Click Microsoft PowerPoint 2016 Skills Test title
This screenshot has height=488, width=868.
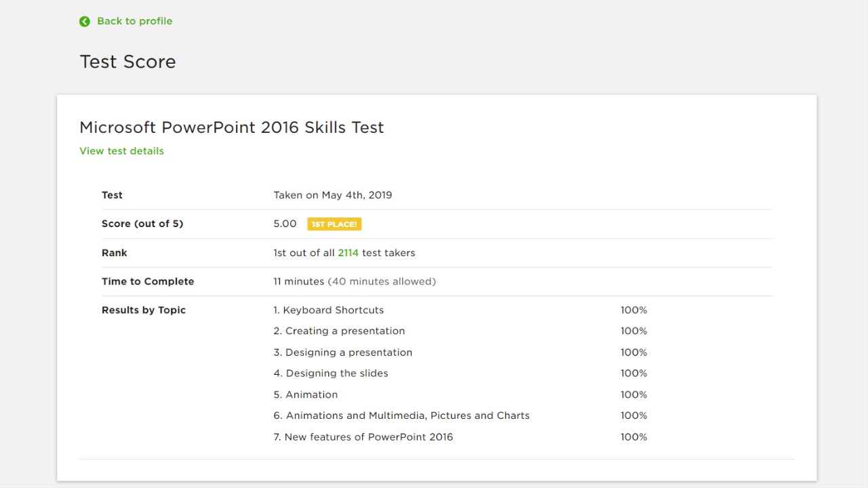(x=232, y=127)
